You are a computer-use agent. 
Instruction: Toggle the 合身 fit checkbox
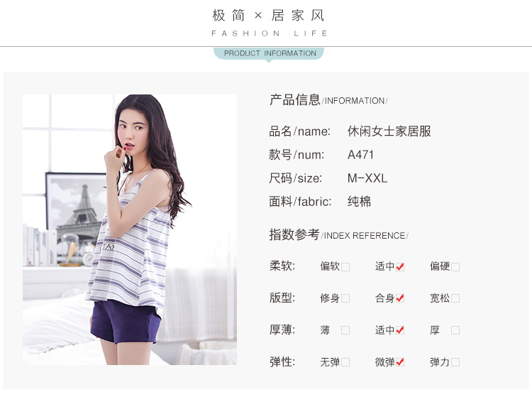point(400,298)
